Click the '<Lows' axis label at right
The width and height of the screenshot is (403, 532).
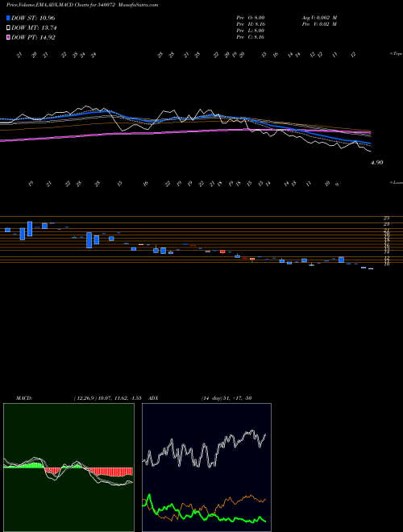coord(396,182)
